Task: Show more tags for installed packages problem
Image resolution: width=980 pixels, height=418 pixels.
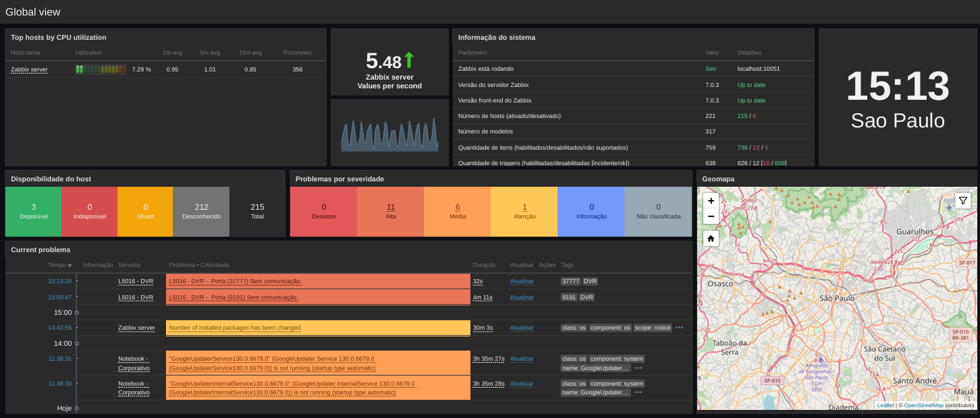Action: (x=679, y=328)
